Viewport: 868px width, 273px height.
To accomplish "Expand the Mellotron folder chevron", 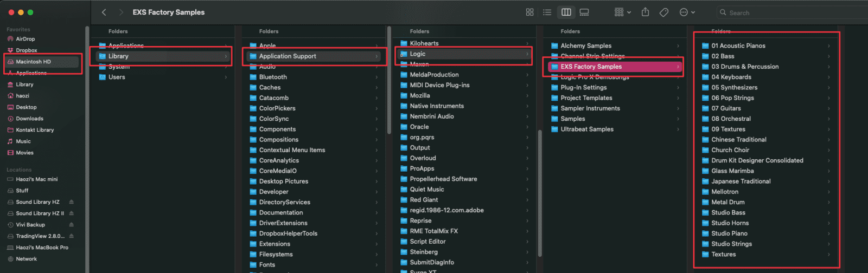I will click(x=829, y=192).
